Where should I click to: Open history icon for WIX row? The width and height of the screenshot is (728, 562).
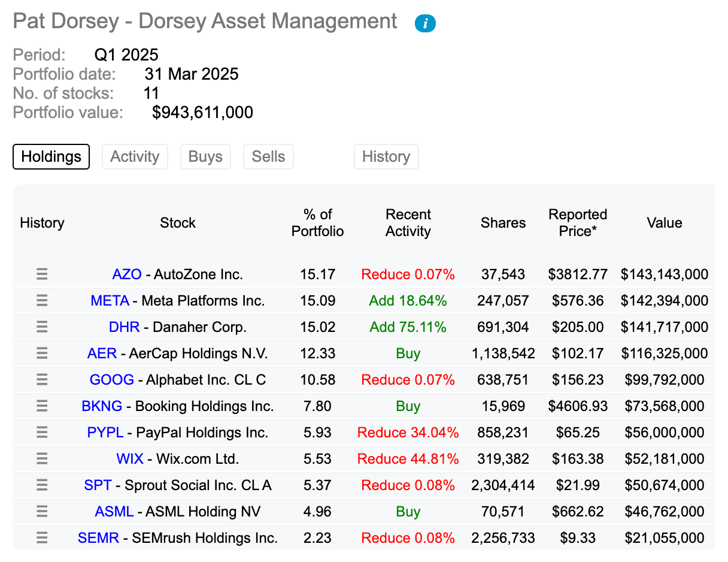pos(42,459)
